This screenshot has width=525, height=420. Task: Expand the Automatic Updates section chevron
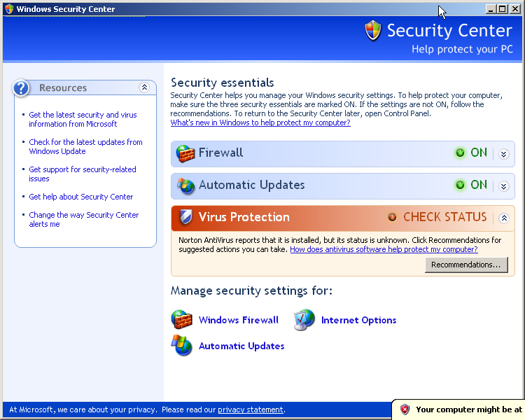click(503, 186)
